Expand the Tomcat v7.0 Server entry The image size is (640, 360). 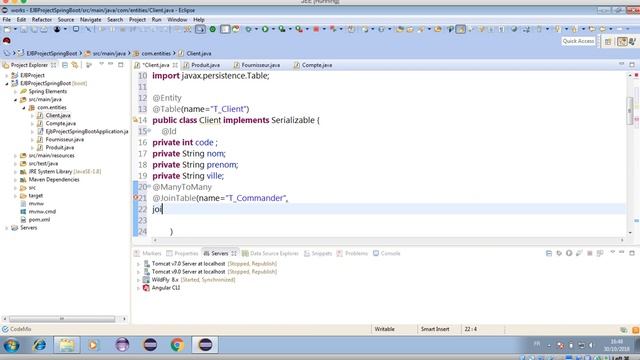click(x=138, y=264)
